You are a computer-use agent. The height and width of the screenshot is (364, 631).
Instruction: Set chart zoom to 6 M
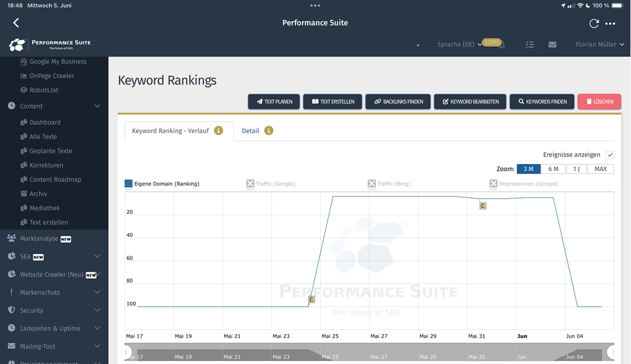point(554,169)
